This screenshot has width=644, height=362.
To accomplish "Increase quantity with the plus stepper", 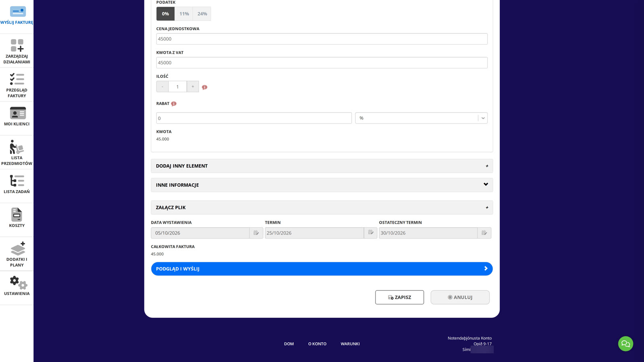I will [x=193, y=86].
